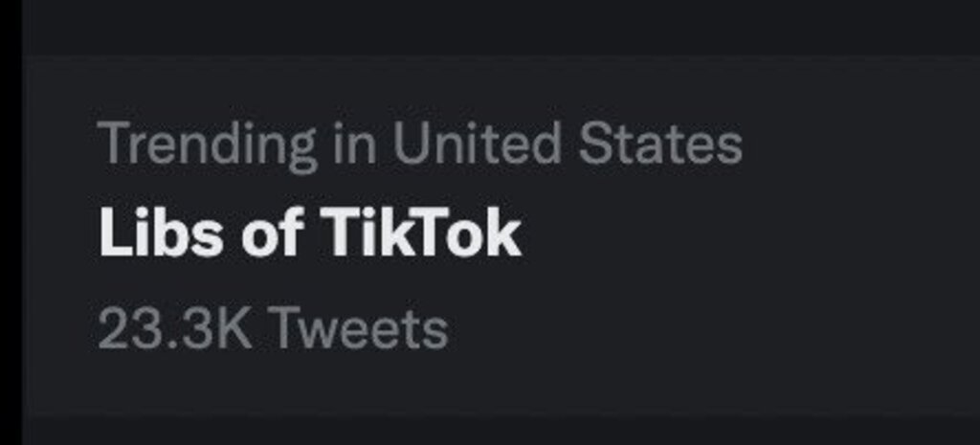Click "United States" in the trend category

tap(568, 145)
